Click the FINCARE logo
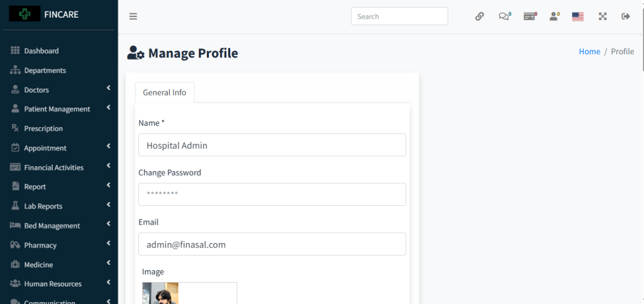The height and width of the screenshot is (304, 644). (44, 14)
